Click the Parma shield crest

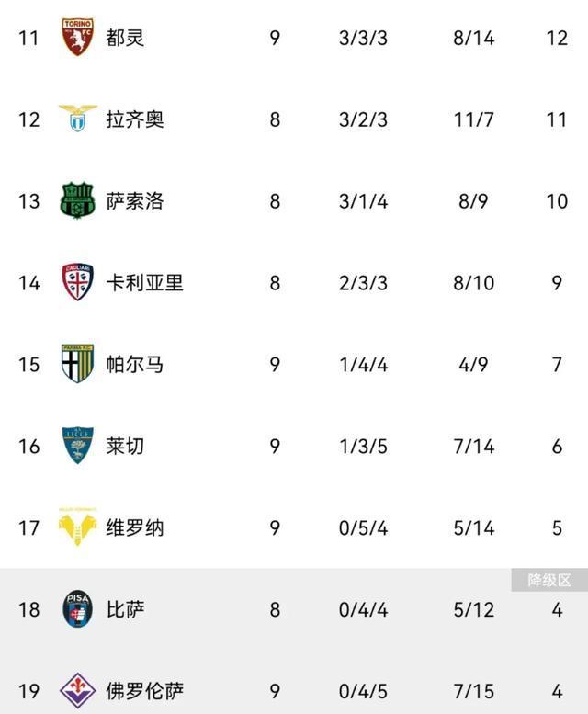pyautogui.click(x=77, y=364)
